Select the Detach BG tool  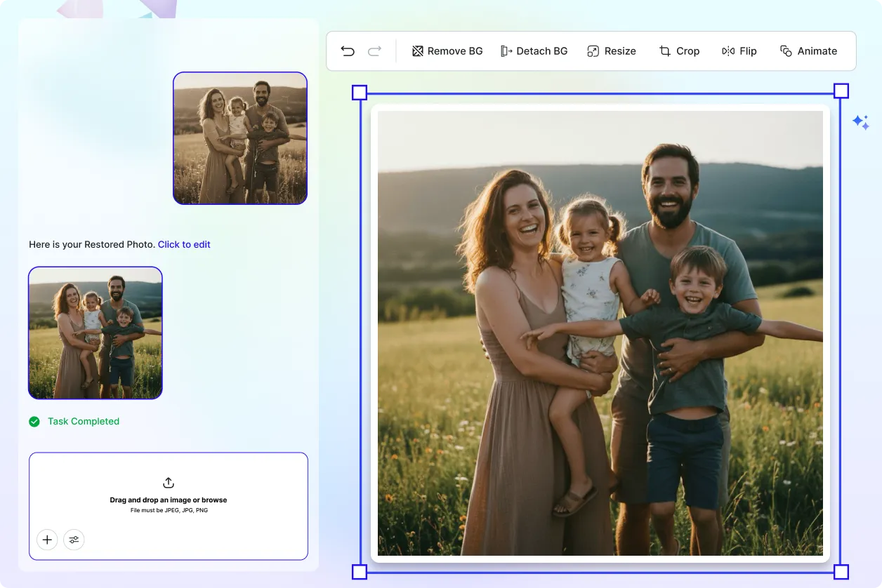[534, 51]
